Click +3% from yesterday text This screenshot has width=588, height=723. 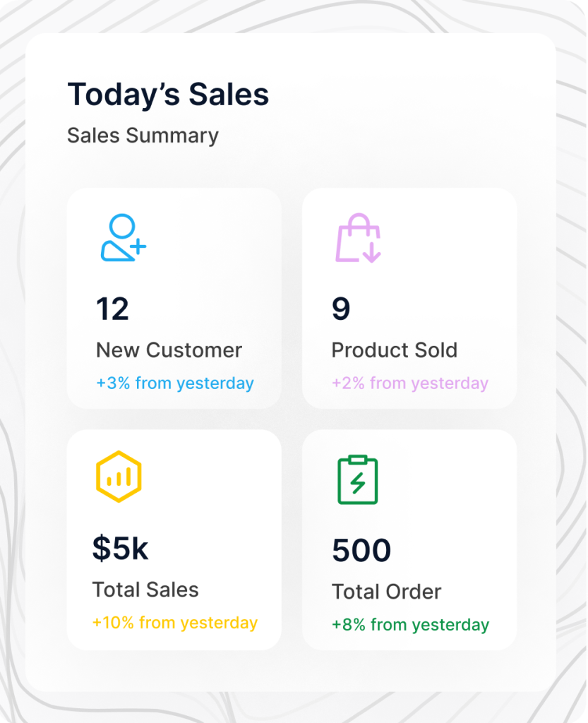(175, 383)
